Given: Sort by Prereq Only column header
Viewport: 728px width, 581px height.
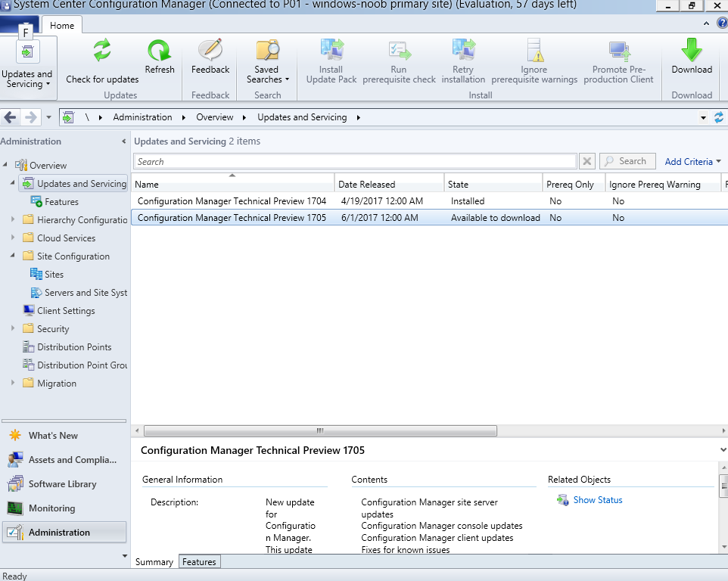Looking at the screenshot, I should point(574,184).
